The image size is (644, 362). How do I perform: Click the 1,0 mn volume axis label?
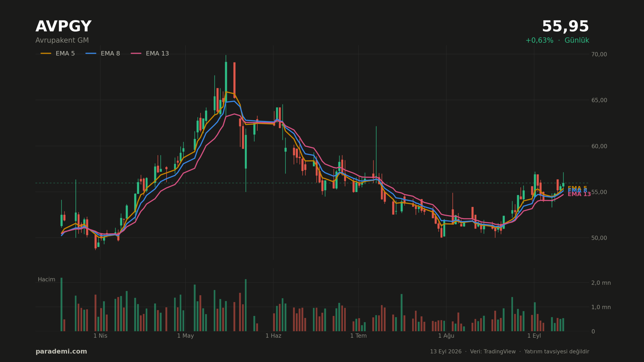(601, 307)
